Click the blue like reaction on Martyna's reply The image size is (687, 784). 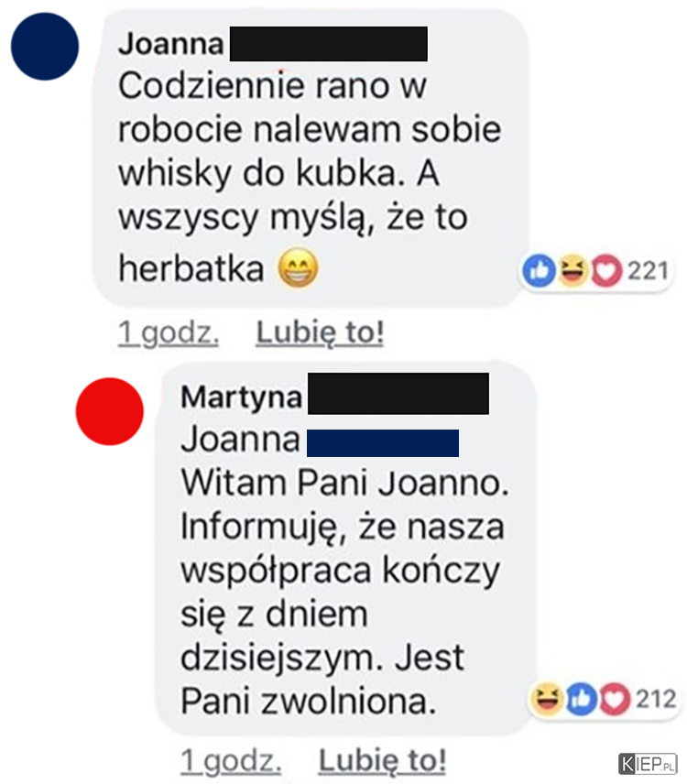click(x=581, y=698)
